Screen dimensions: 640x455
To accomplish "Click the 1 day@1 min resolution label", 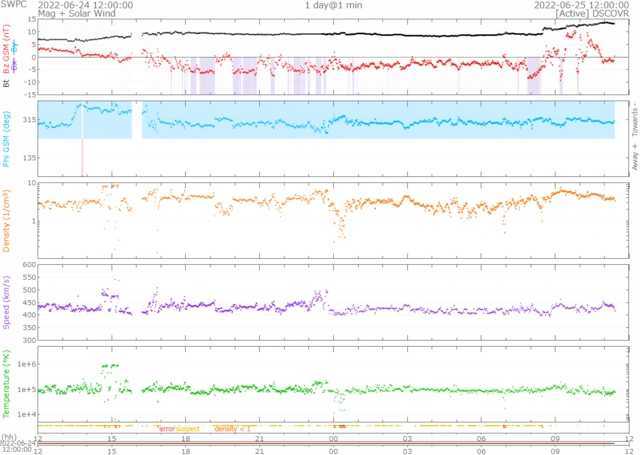I will (x=331, y=5).
